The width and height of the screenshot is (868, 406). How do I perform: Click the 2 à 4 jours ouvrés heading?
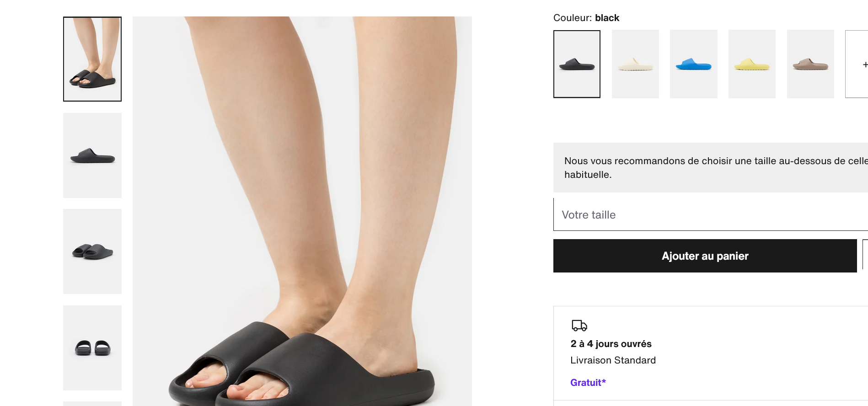[x=611, y=344]
